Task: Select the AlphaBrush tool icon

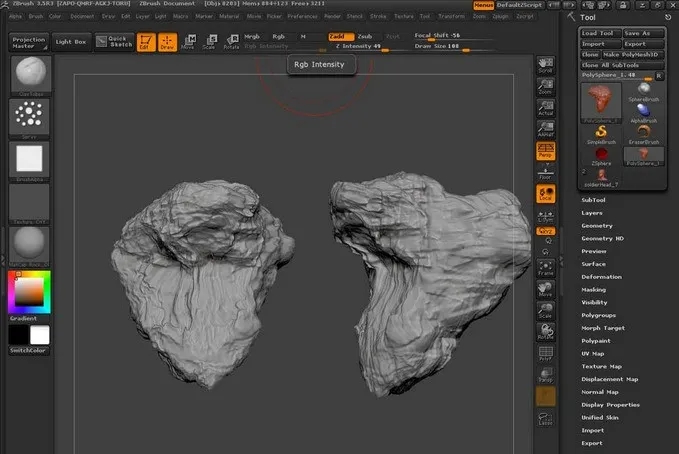Action: point(644,114)
